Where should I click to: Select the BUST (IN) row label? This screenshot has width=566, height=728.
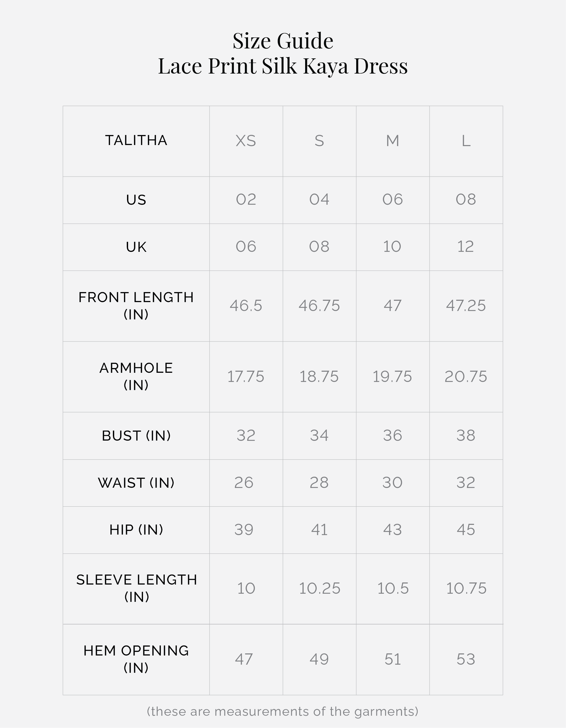pyautogui.click(x=136, y=436)
